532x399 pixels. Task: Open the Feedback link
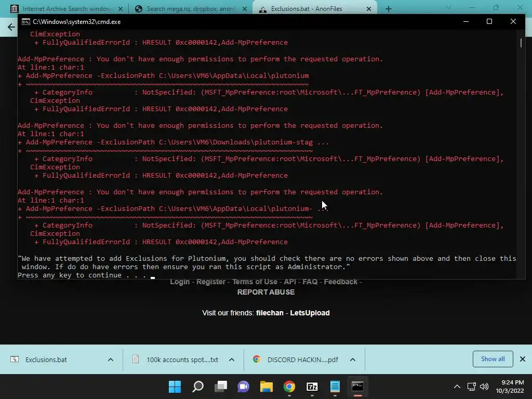341,282
